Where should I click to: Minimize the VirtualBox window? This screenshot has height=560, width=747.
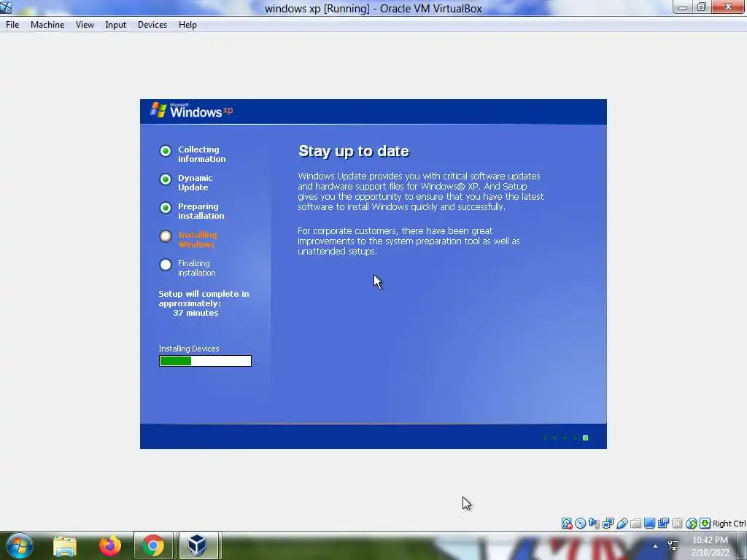point(683,7)
